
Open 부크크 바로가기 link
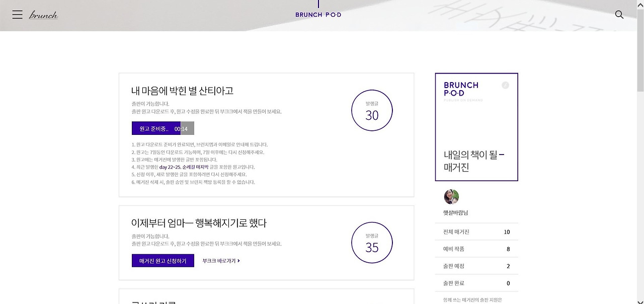click(x=221, y=261)
